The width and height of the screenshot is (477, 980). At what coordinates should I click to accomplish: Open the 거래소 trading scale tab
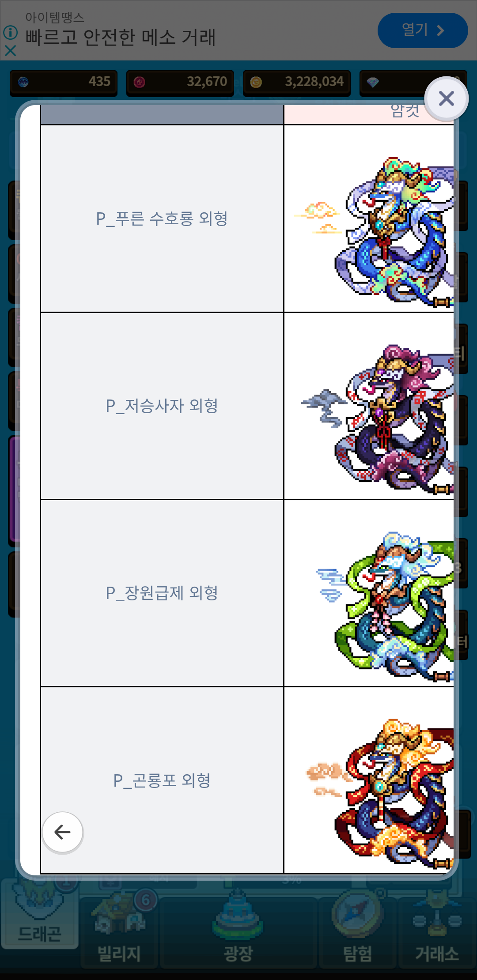437,931
